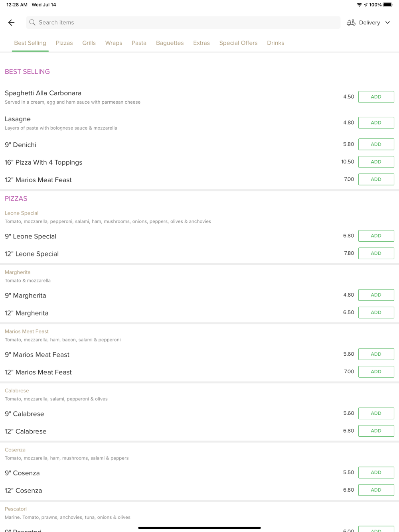Open the Grills tab
The width and height of the screenshot is (399, 532).
pos(89,43)
